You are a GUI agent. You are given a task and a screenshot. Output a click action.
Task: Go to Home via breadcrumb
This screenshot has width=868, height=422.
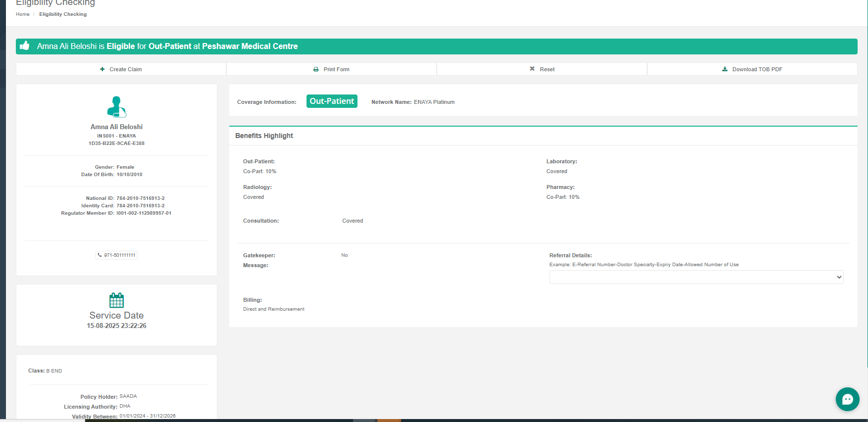tap(22, 14)
